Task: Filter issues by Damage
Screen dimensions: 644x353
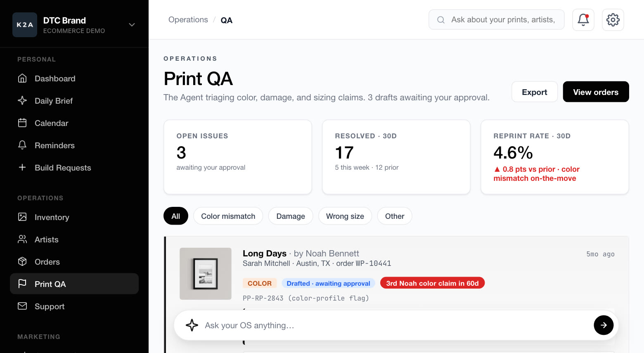Action: pos(291,216)
